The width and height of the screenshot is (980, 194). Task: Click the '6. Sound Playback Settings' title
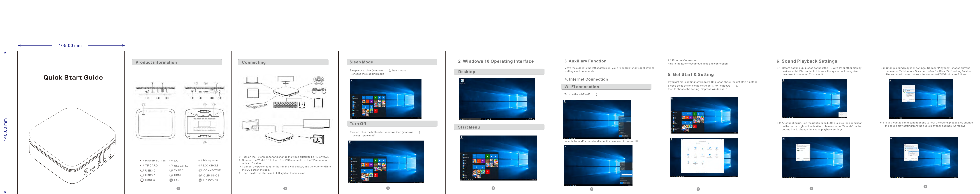807,61
